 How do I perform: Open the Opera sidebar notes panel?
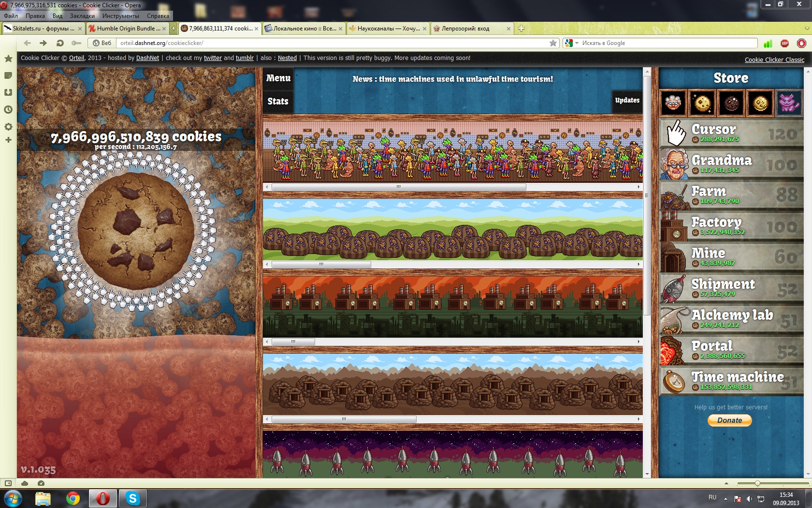tap(8, 75)
